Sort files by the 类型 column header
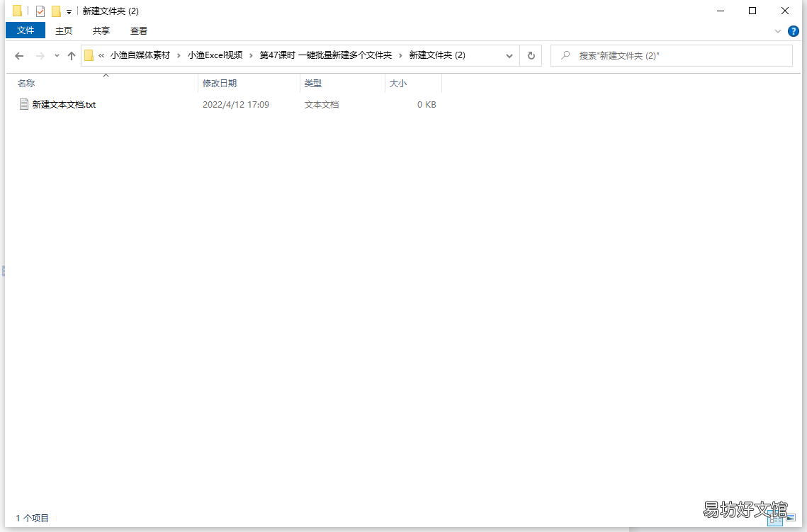 pyautogui.click(x=343, y=84)
